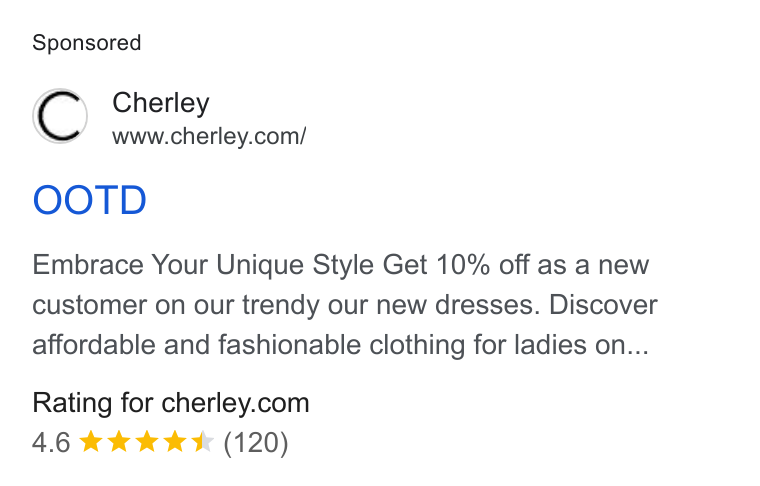760x486 pixels.
Task: Click the fourth gold rating star
Action: (x=174, y=442)
